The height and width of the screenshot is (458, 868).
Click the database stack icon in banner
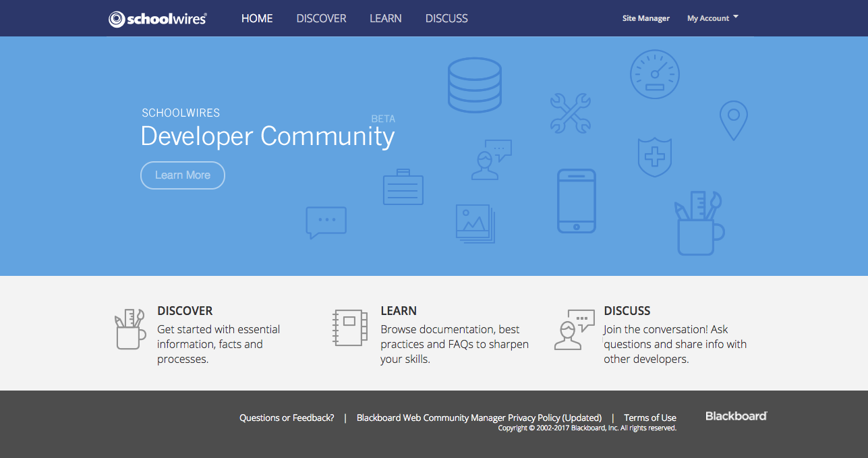pos(475,85)
